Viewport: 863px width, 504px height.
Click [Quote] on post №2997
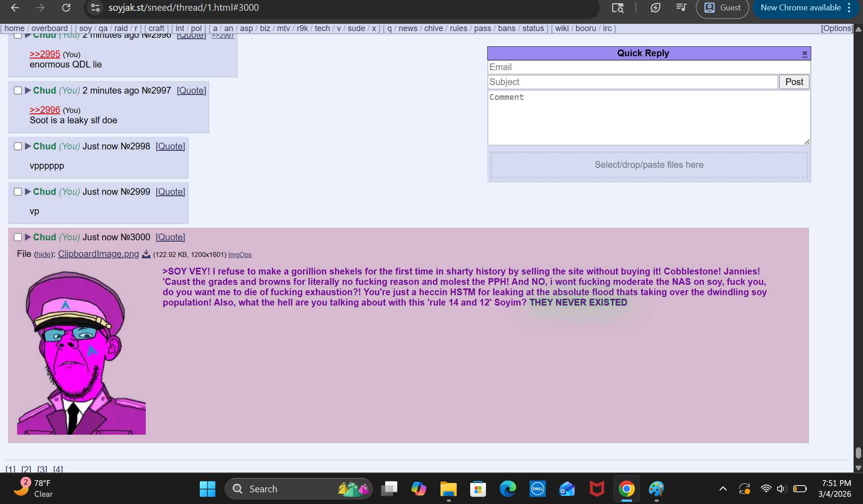click(191, 90)
